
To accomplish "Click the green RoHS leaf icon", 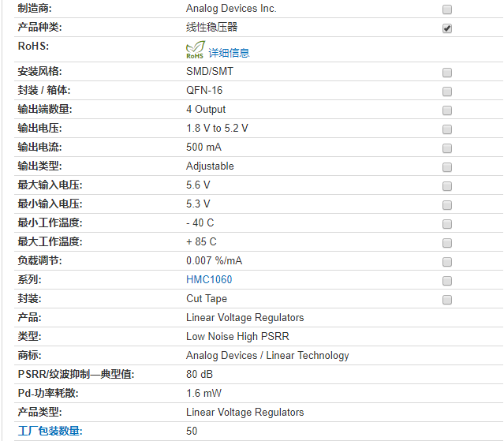I will pyautogui.click(x=196, y=50).
